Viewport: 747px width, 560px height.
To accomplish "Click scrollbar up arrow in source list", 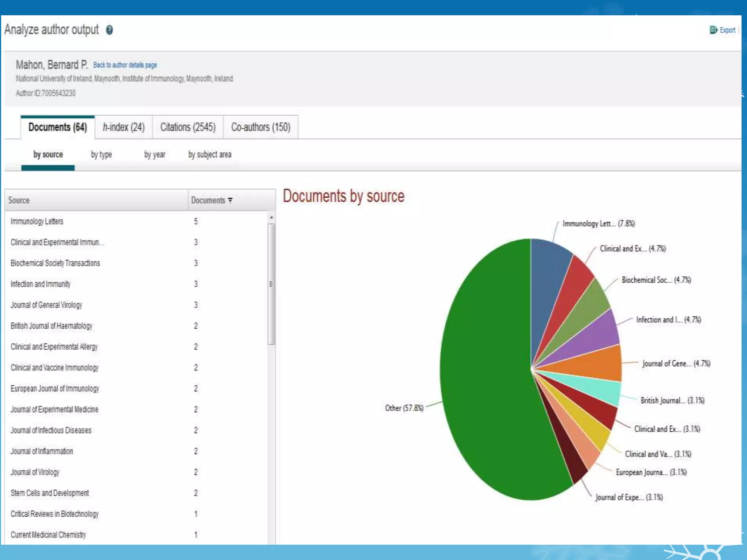I will [271, 218].
